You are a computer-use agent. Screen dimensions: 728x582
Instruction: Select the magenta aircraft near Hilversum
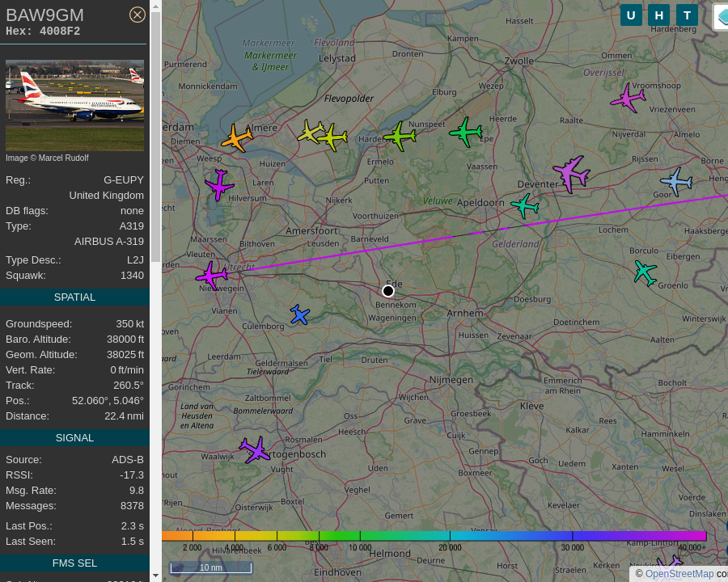pos(219,185)
